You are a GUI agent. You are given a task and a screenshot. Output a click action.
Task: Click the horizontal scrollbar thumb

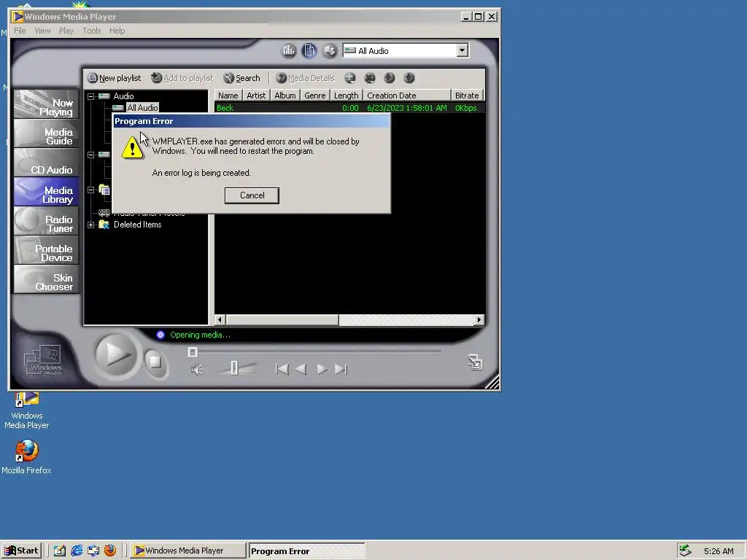point(282,320)
